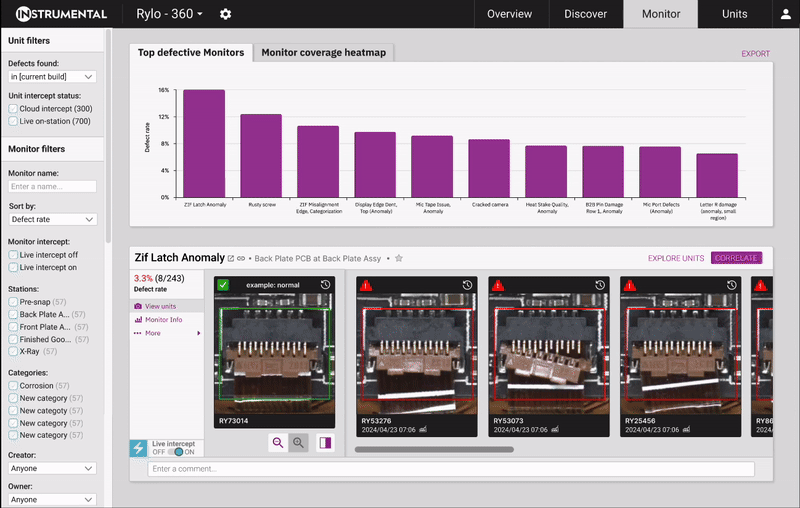Switch the Live intercept OFF/ON toggle
The height and width of the screenshot is (508, 800).
tap(174, 451)
